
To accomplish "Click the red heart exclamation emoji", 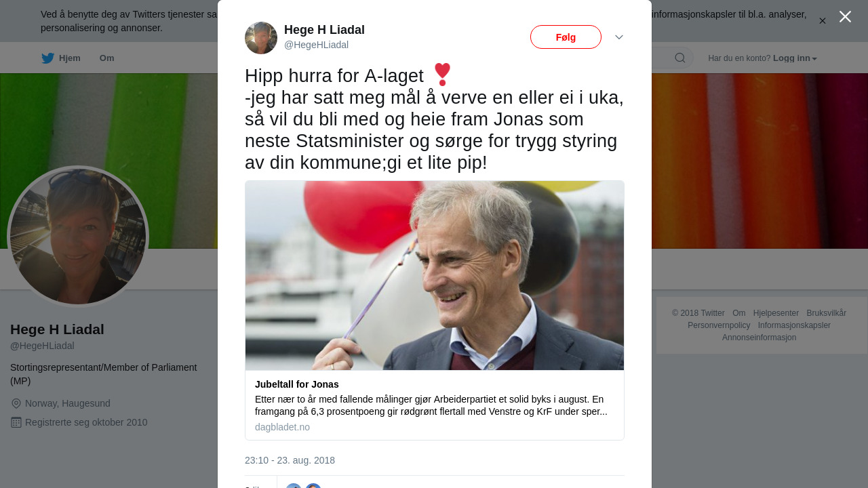I will coord(442,75).
